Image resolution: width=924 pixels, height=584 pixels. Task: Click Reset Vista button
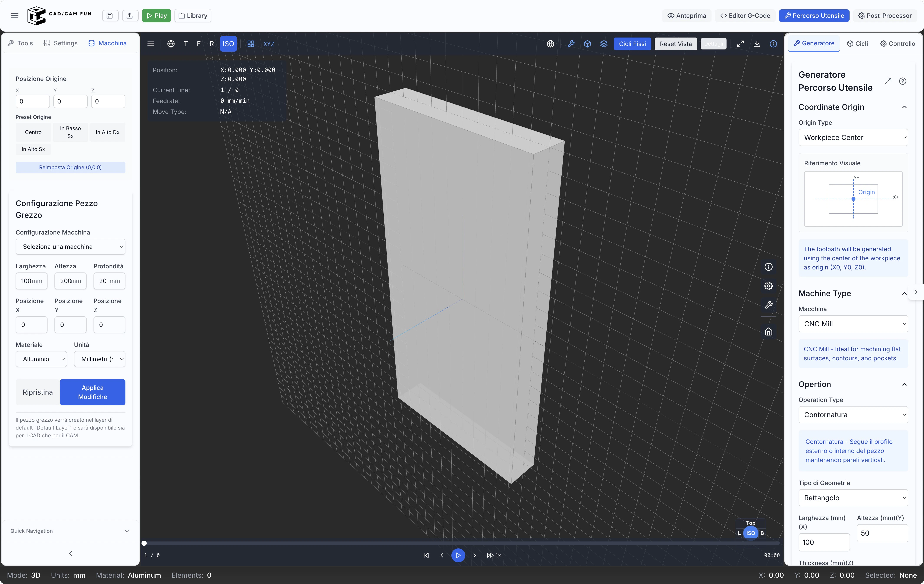pos(676,44)
